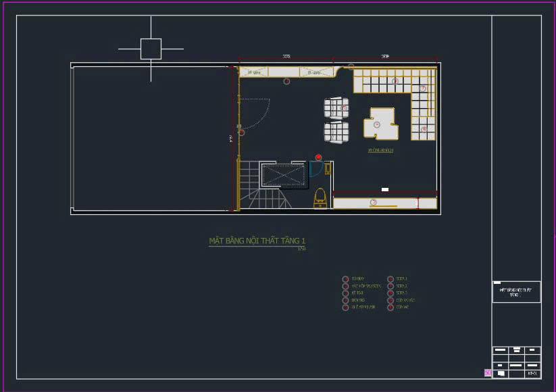Select the legend entry "SOFA 2"
This screenshot has width=556, height=392.
coord(402,286)
